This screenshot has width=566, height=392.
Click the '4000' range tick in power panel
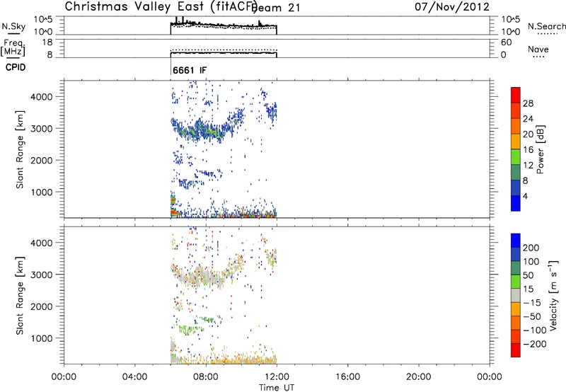tap(41, 97)
